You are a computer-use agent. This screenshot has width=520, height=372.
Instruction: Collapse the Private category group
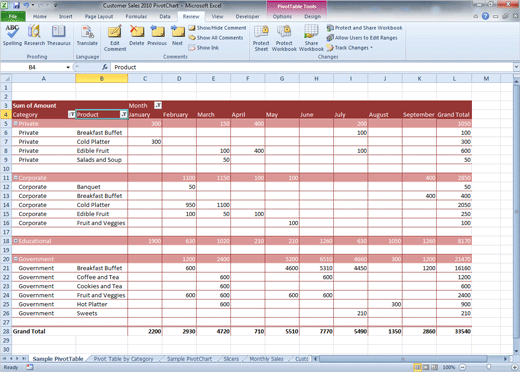15,123
